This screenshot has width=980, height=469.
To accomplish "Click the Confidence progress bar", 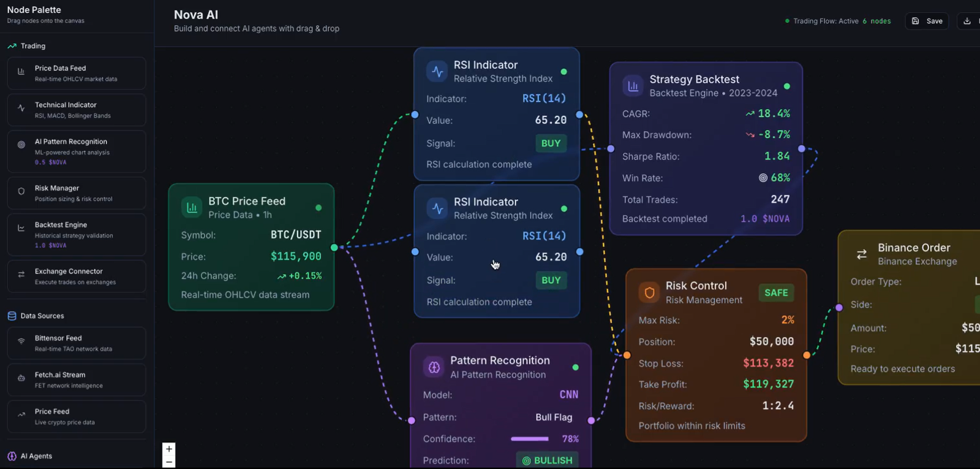I will click(530, 439).
